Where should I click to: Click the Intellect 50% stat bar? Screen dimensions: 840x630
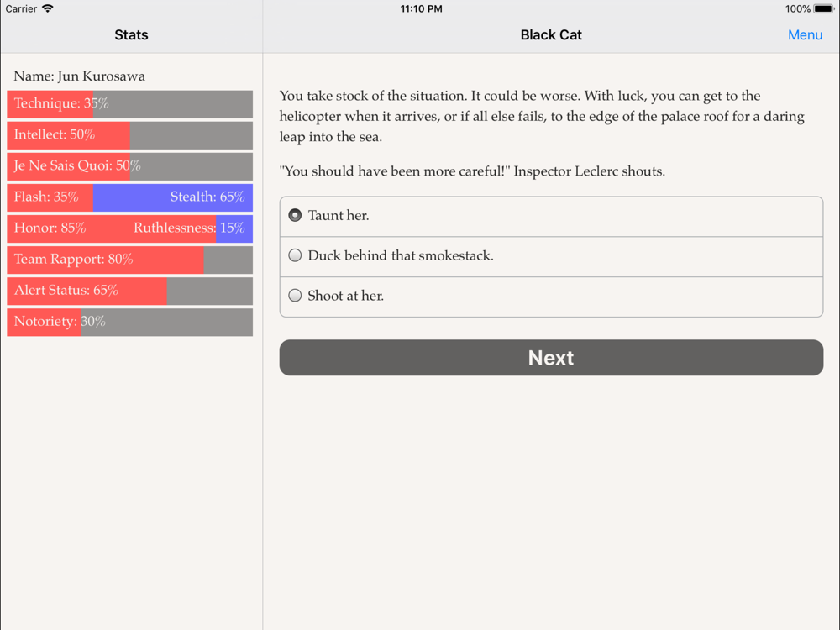pos(129,135)
